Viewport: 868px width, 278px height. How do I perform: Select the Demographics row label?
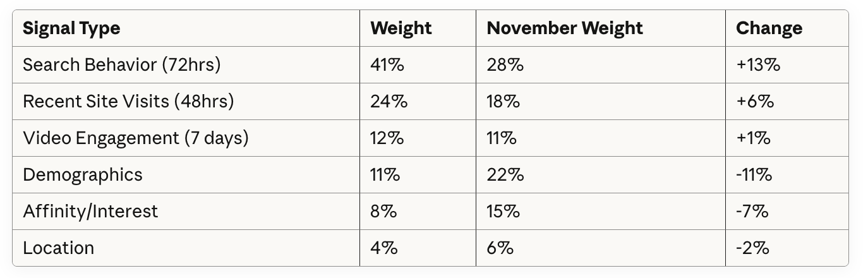click(83, 174)
